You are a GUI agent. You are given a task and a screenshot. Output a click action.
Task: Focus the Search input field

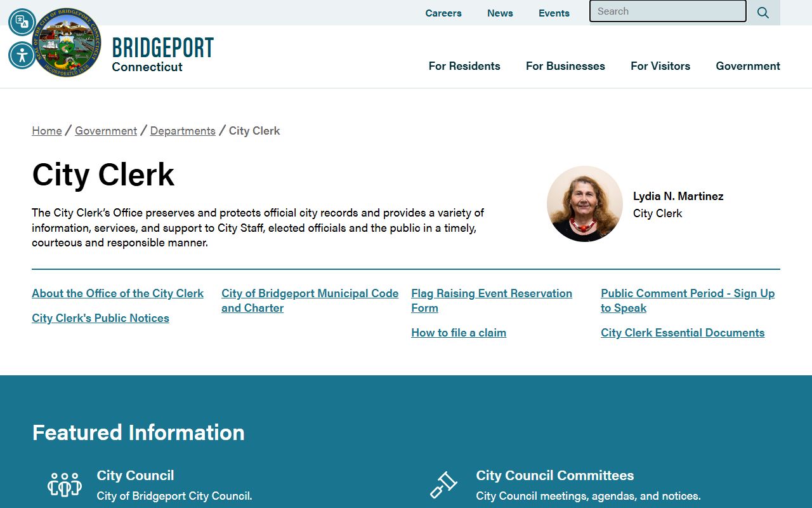point(668,11)
